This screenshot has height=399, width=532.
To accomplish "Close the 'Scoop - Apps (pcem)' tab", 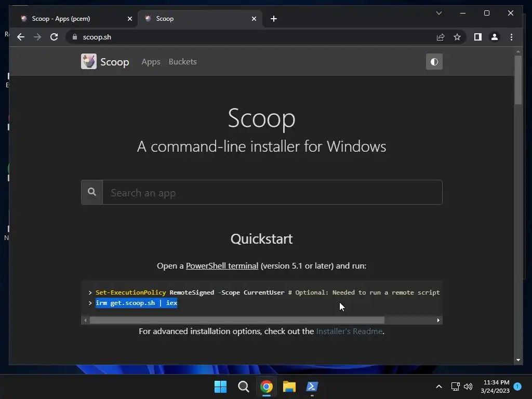I will (129, 19).
